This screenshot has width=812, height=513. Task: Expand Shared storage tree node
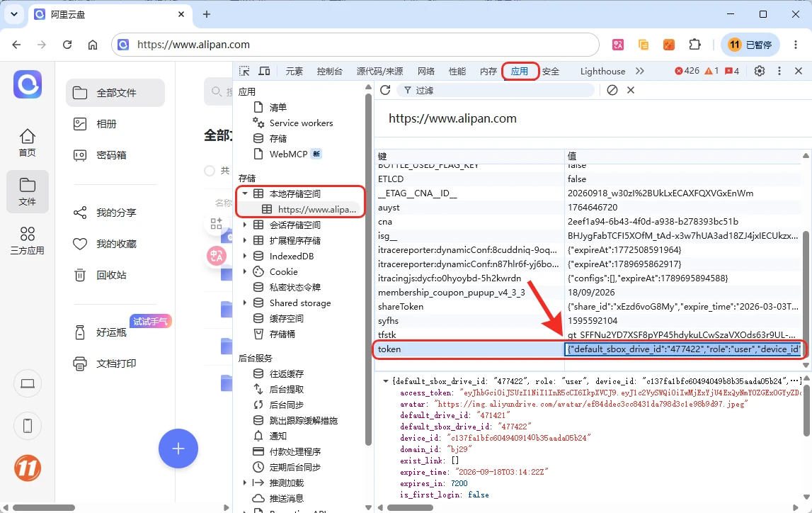(x=245, y=303)
